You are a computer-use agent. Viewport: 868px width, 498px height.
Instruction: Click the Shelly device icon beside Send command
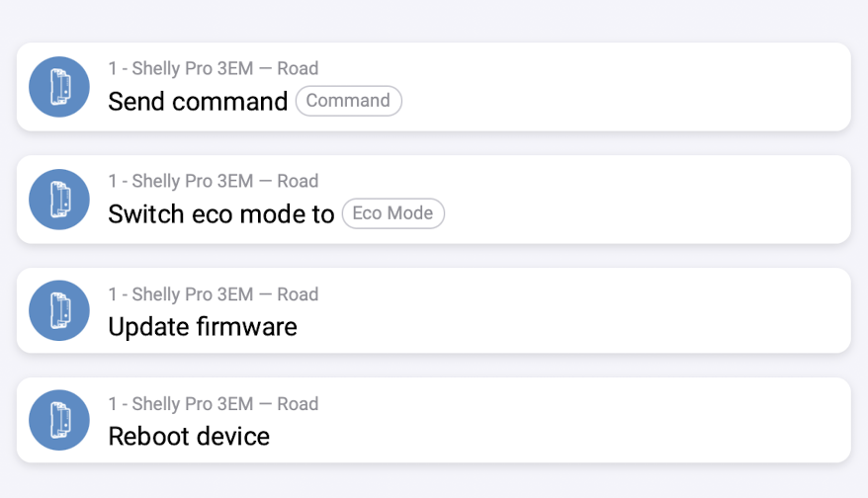pyautogui.click(x=59, y=87)
